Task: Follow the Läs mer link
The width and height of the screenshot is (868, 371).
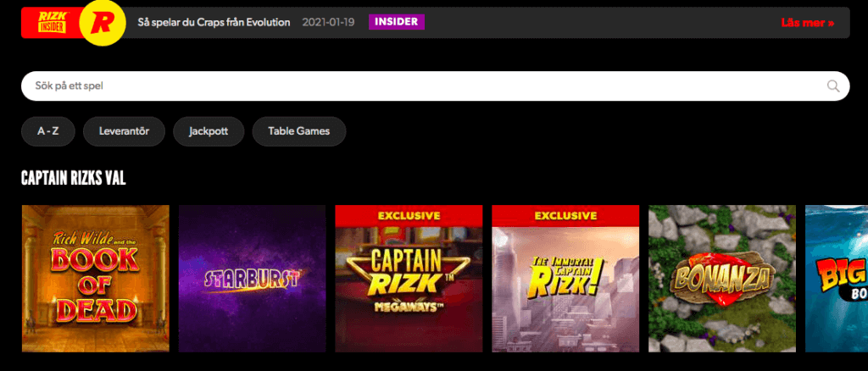Action: 808,23
